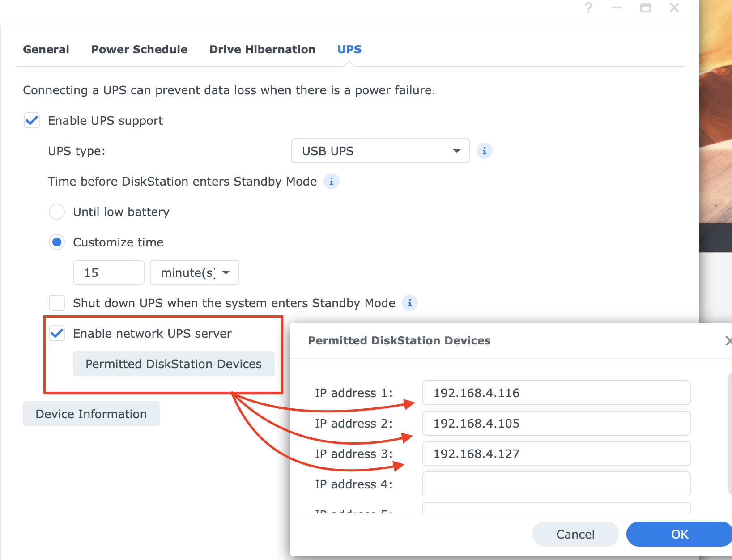
Task: Open the UPS type dropdown
Action: pyautogui.click(x=380, y=151)
